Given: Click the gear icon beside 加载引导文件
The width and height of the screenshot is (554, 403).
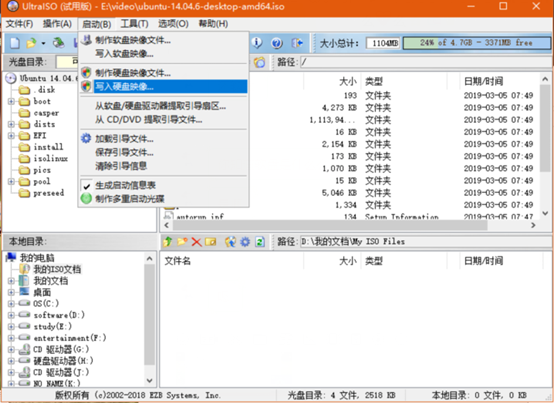Looking at the screenshot, I should (x=86, y=138).
